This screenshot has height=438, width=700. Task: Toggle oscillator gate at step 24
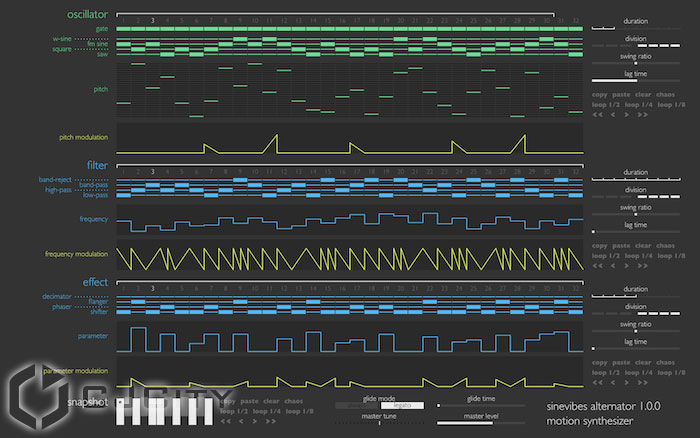[459, 29]
